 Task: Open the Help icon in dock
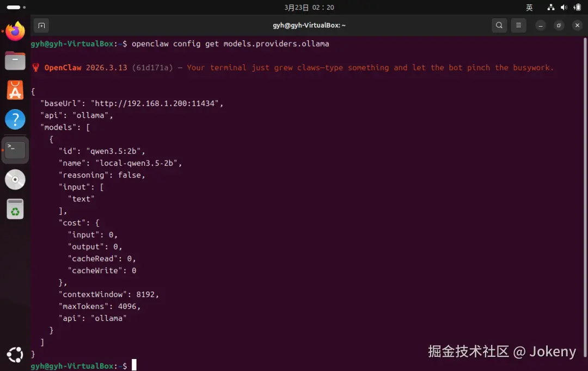pyautogui.click(x=15, y=120)
